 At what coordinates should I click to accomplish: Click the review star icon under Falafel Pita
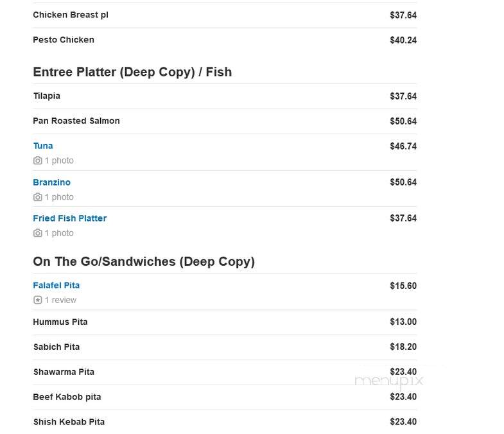[x=38, y=300]
